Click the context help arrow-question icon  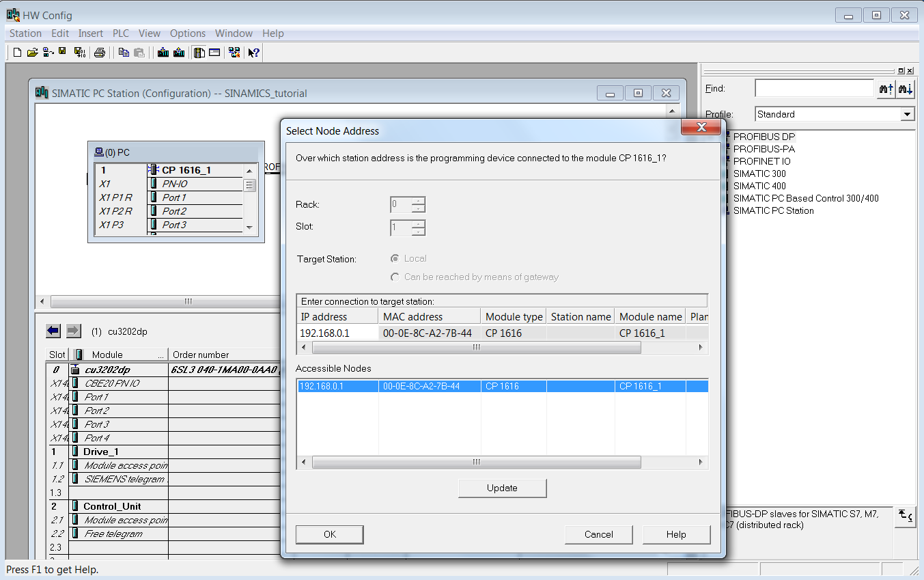(253, 53)
